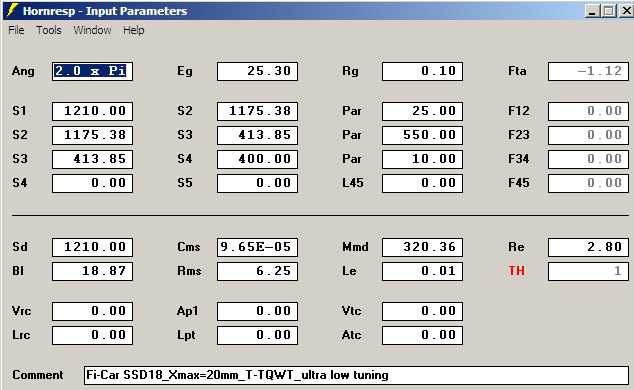
Task: Open the File menu
Action: (x=16, y=30)
